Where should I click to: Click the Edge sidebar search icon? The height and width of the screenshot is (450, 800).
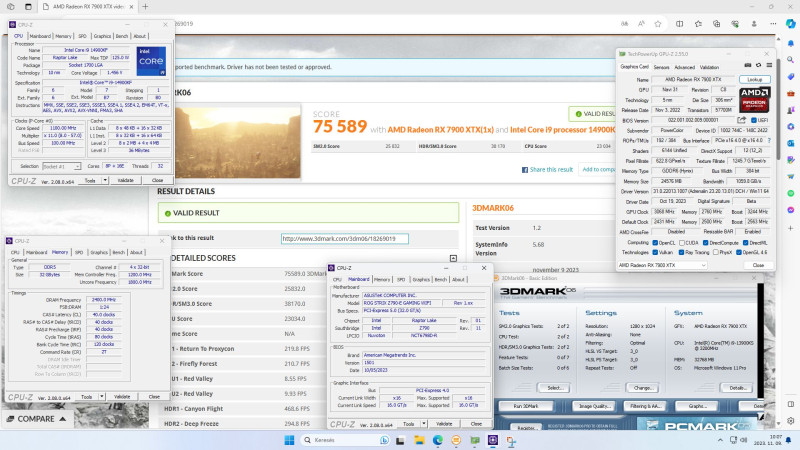coord(791,60)
